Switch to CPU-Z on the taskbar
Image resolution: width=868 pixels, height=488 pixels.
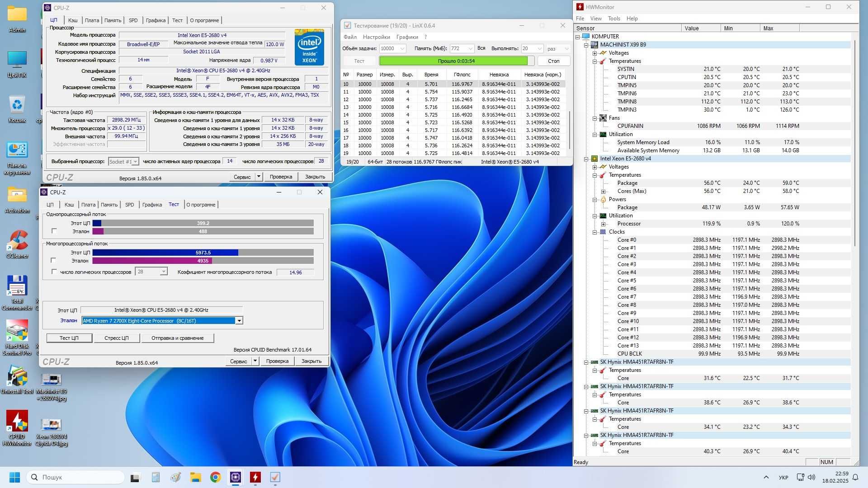[x=236, y=477]
